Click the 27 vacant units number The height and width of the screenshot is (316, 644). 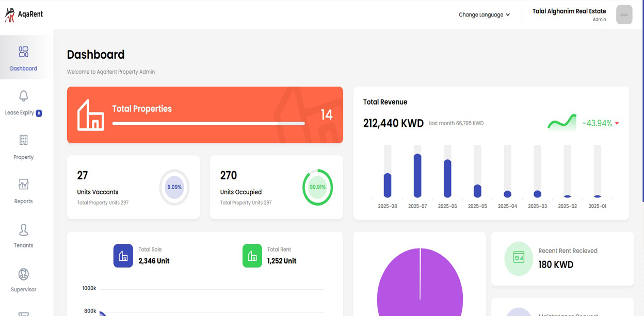click(83, 175)
